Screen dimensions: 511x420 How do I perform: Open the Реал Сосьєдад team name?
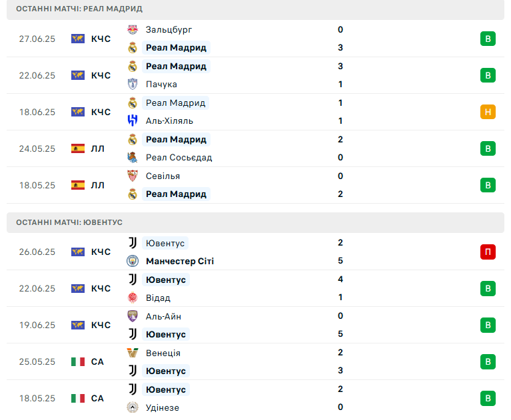[x=179, y=158]
